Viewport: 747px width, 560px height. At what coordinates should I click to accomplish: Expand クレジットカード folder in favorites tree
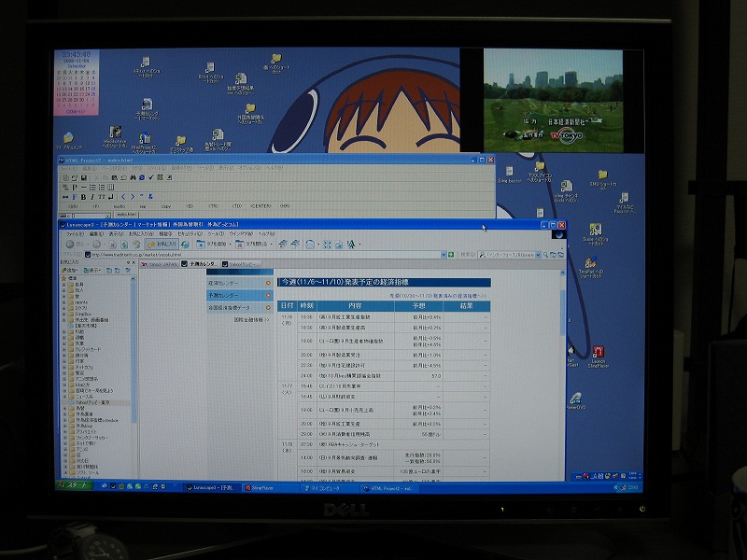(64, 349)
